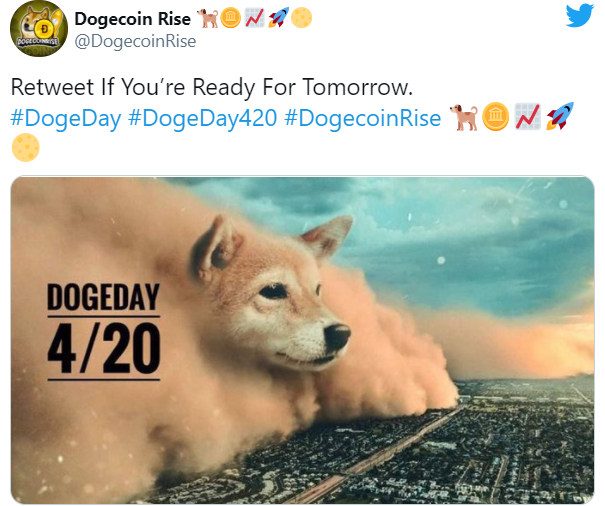Open the Doge sandstorm image

coord(302,340)
